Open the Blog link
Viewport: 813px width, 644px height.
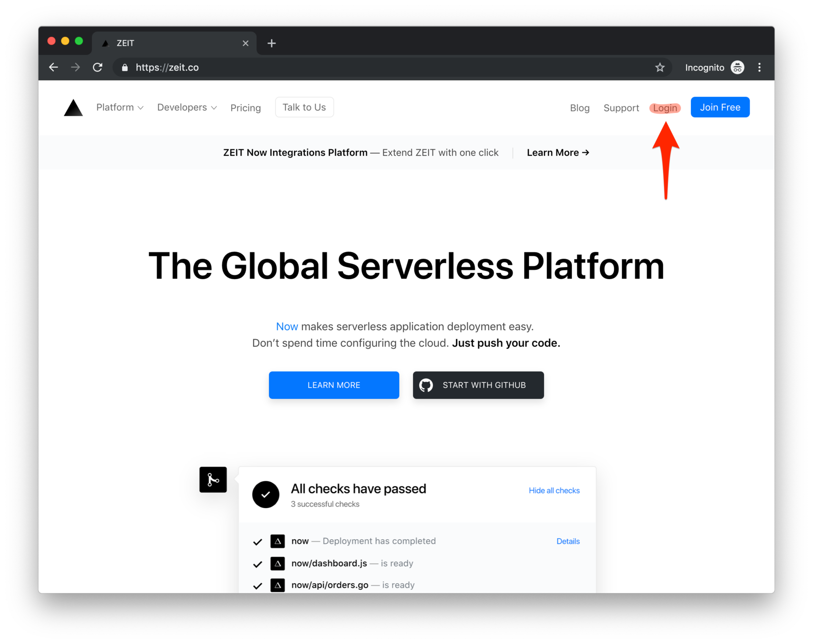[x=580, y=108]
